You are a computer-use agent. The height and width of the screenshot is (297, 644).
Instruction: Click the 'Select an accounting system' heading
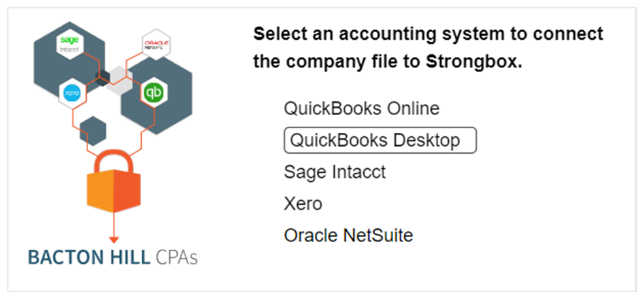click(x=428, y=34)
